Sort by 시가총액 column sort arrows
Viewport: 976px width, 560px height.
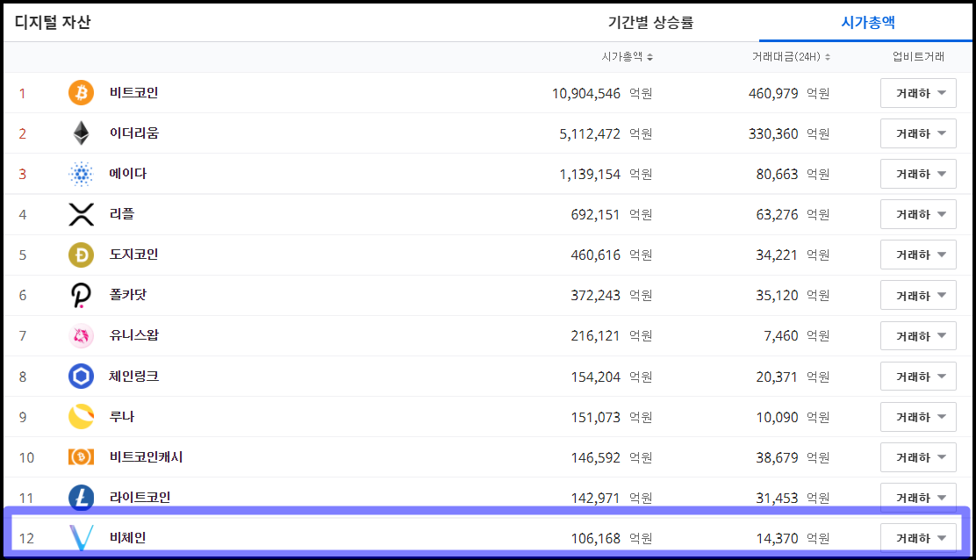click(649, 57)
